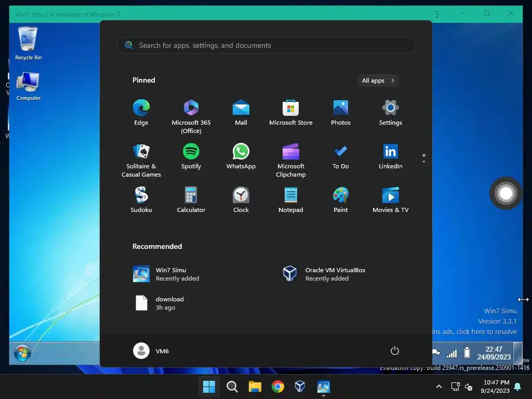532x399 pixels.
Task: Click the Win7 Simu battery tray icon
Action: click(x=467, y=353)
